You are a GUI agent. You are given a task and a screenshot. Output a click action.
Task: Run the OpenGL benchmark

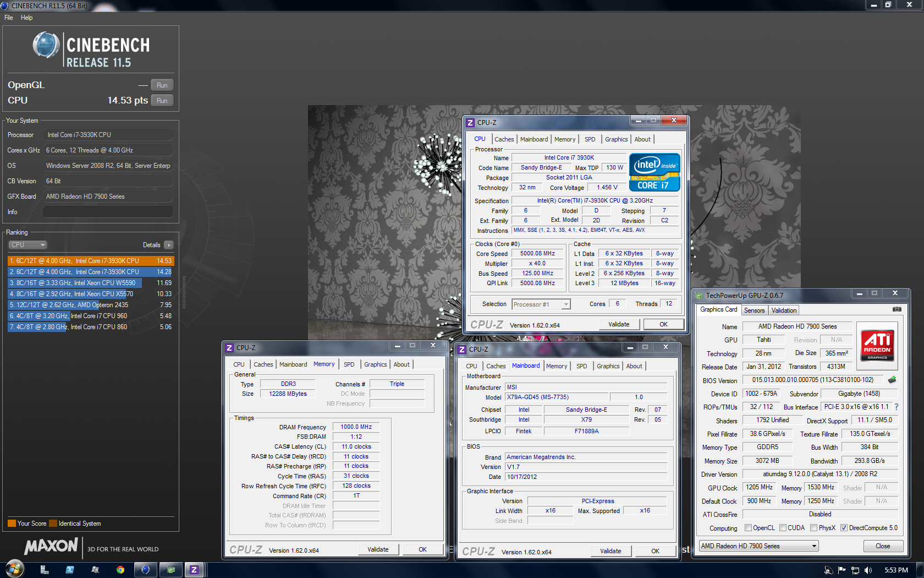162,85
